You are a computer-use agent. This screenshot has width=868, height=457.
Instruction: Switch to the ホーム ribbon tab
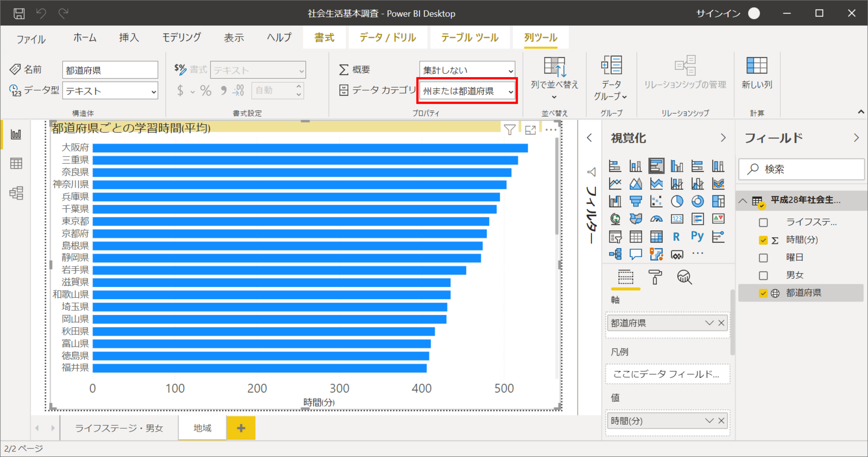pos(85,37)
